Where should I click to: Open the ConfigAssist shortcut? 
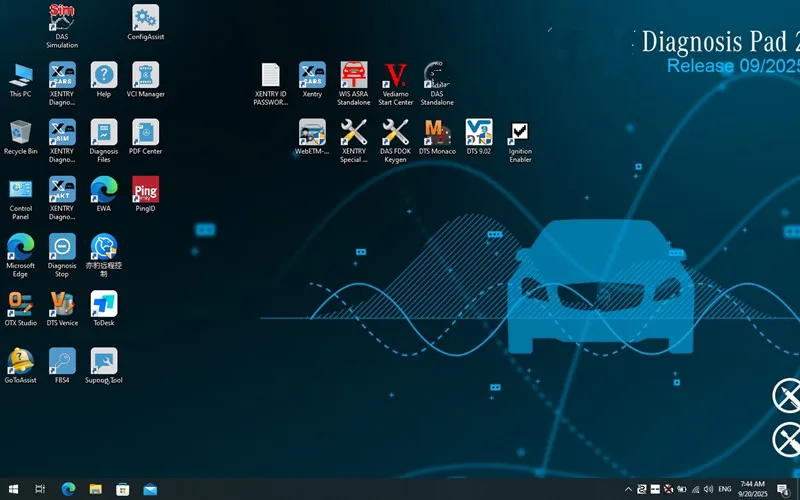145,22
